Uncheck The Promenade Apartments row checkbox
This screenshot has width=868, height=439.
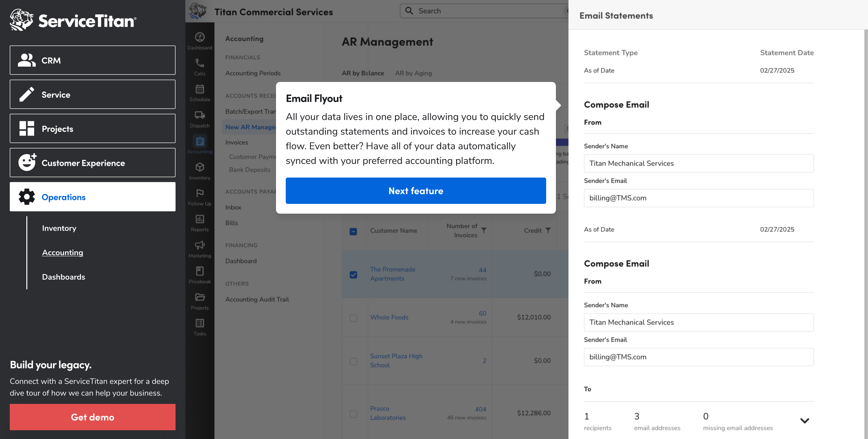click(x=353, y=274)
